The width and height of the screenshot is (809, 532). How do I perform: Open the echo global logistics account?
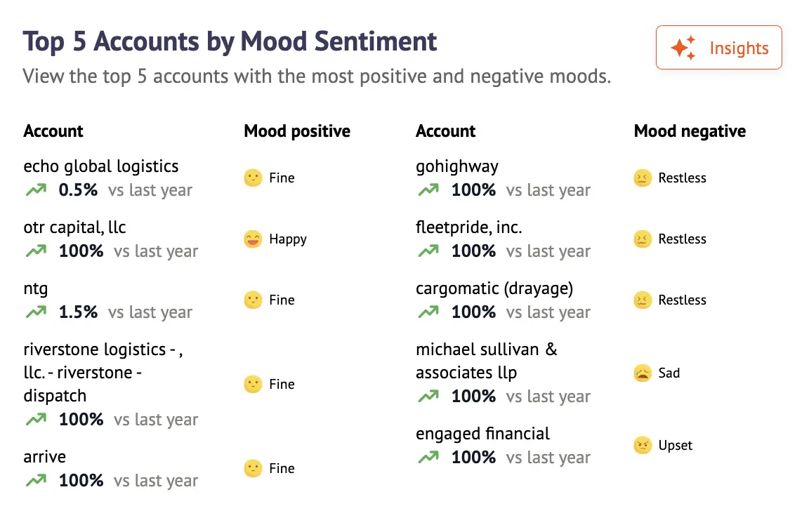point(101,166)
